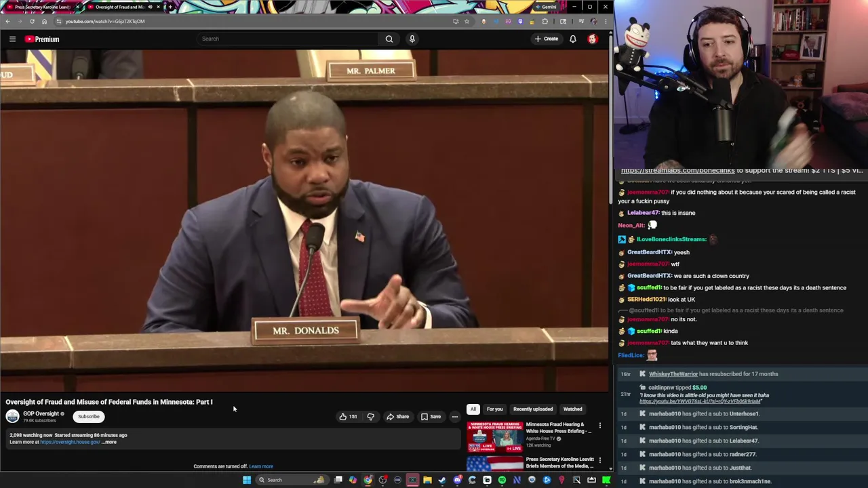
Task: Click WhiskeyTheWarrior resubscribed username
Action: (673, 374)
